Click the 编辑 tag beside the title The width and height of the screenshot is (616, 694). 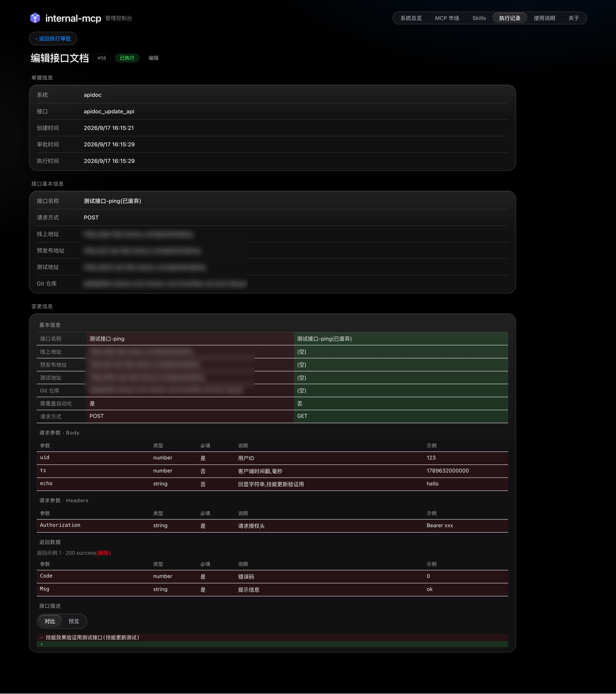click(153, 58)
